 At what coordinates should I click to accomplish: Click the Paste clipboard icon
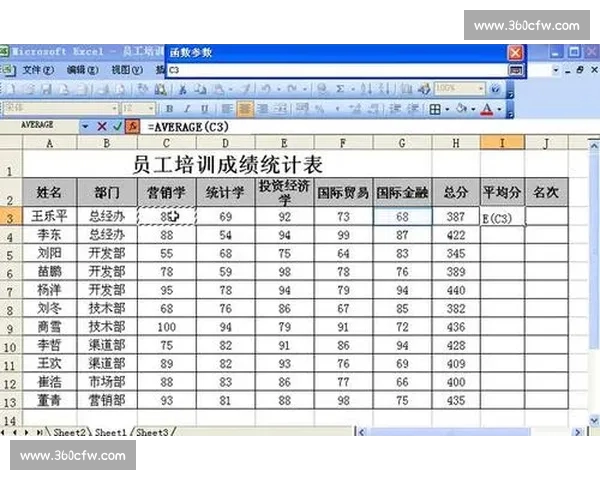tap(218, 89)
